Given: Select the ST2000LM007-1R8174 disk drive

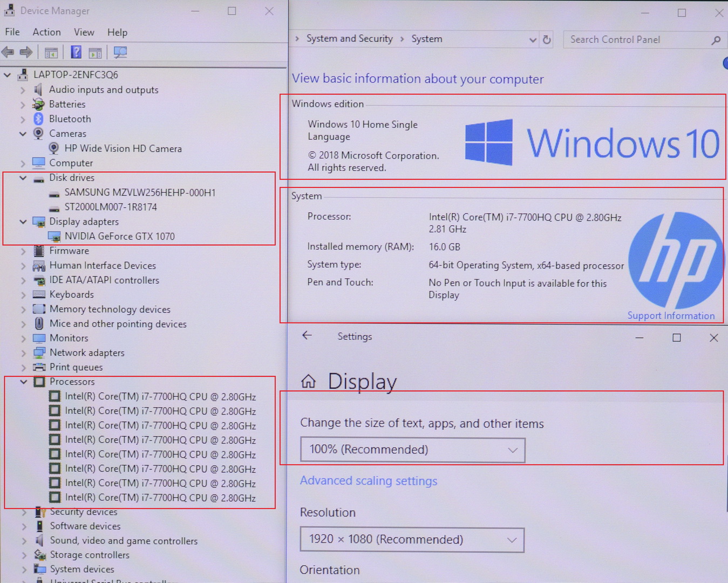Looking at the screenshot, I should [x=111, y=207].
